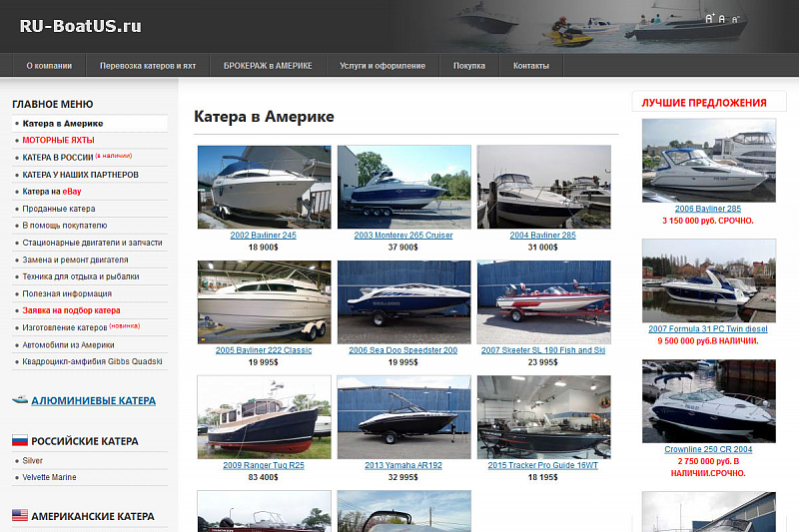Open Полезная информация sidebar link
Screen dimensions: 799x532
67,293
